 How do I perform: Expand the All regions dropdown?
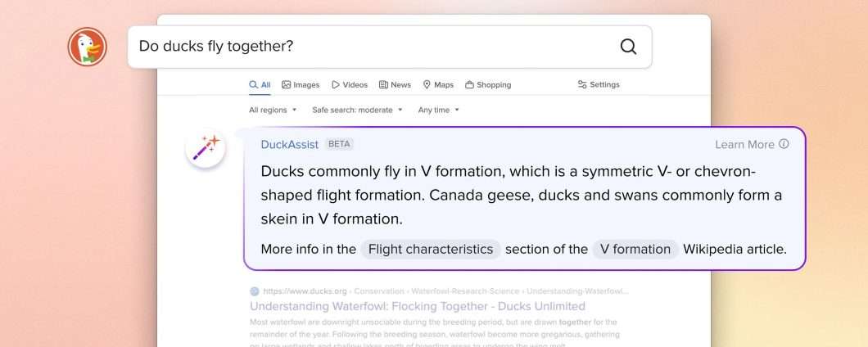(273, 110)
